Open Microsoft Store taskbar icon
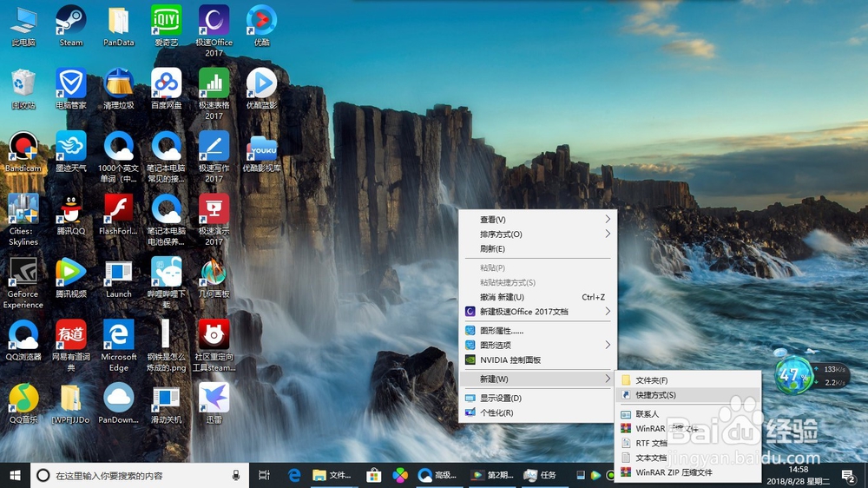The width and height of the screenshot is (868, 488). (x=373, y=475)
